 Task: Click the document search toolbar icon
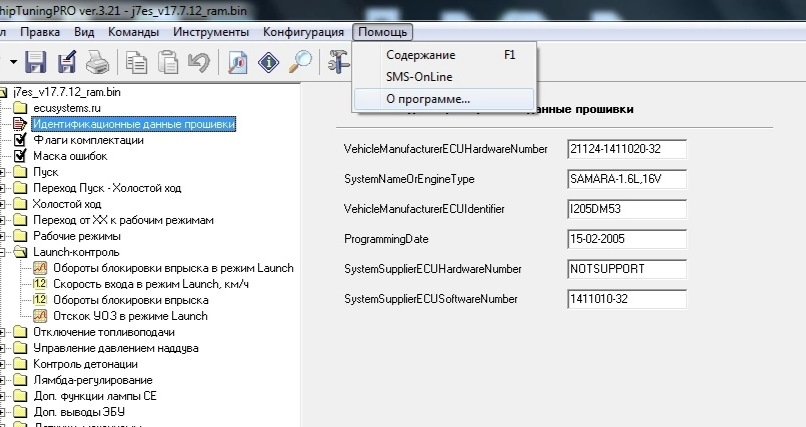(237, 63)
